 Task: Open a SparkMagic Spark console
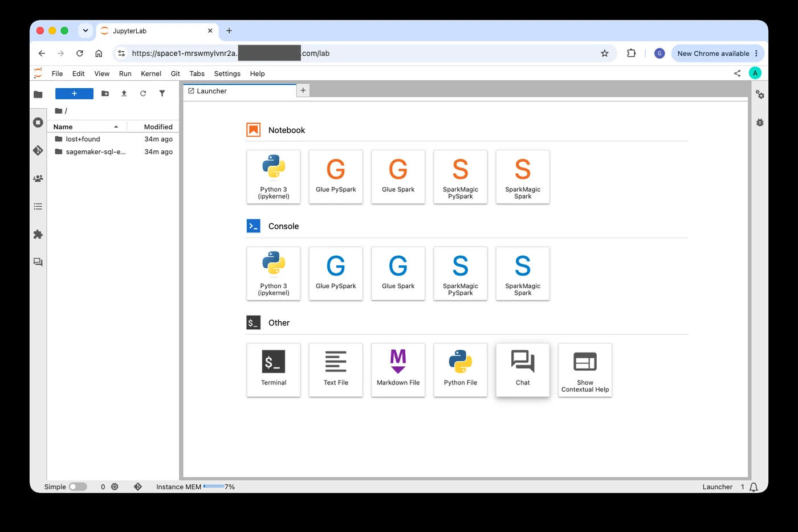coord(523,273)
